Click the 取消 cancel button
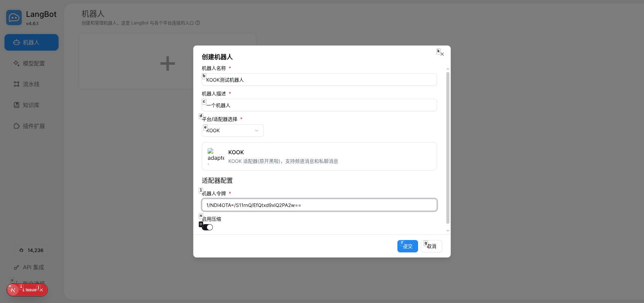 click(x=431, y=246)
